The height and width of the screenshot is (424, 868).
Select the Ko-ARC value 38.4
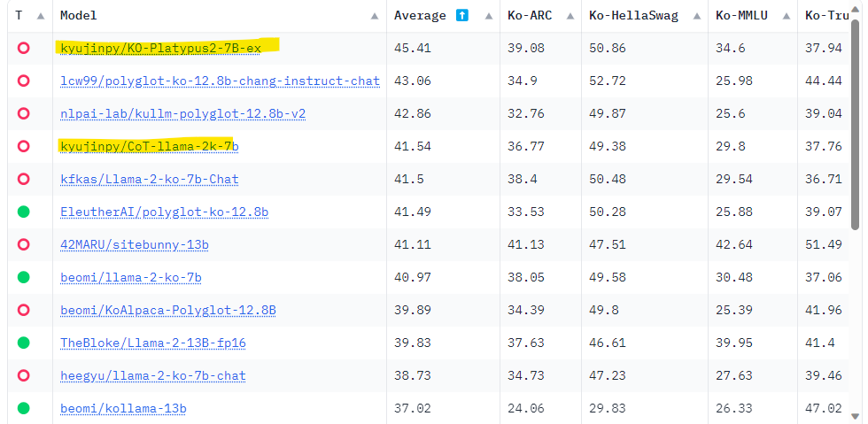click(523, 179)
